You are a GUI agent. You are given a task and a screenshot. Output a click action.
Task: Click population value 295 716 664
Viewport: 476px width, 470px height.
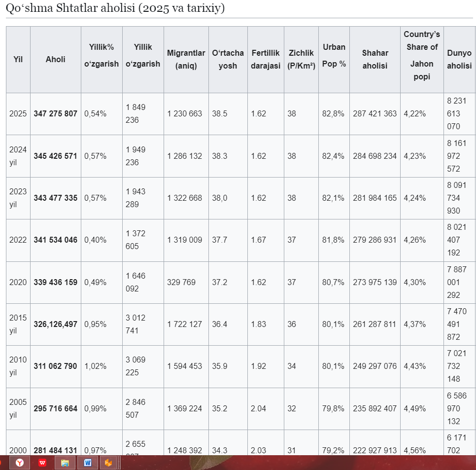56,409
